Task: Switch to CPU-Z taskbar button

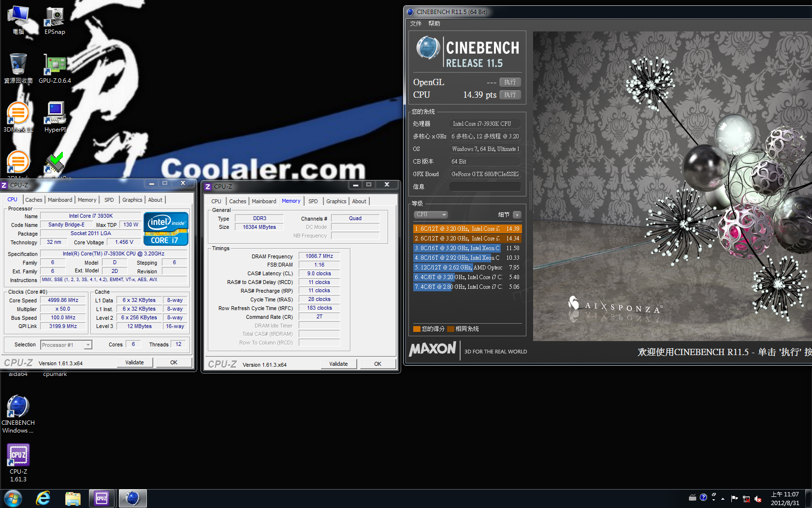Action: point(101,498)
